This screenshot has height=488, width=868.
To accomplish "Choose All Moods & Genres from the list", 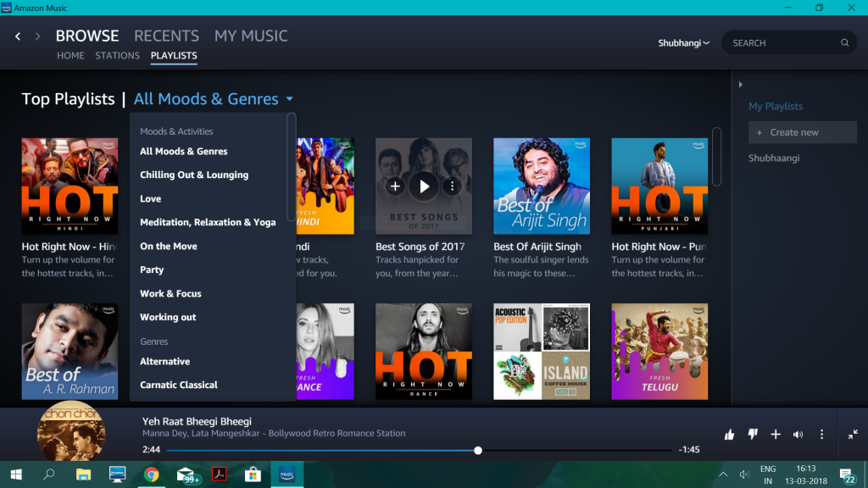I will click(x=184, y=151).
